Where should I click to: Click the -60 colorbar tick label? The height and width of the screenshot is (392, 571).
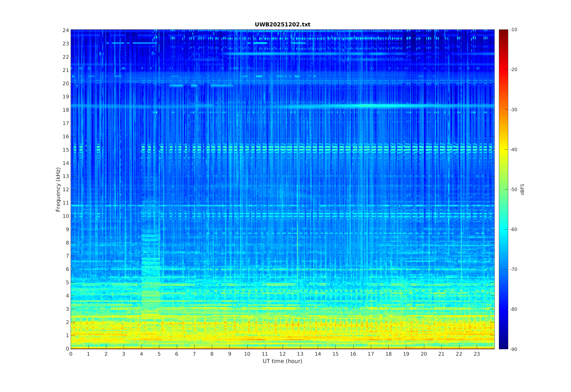513,229
